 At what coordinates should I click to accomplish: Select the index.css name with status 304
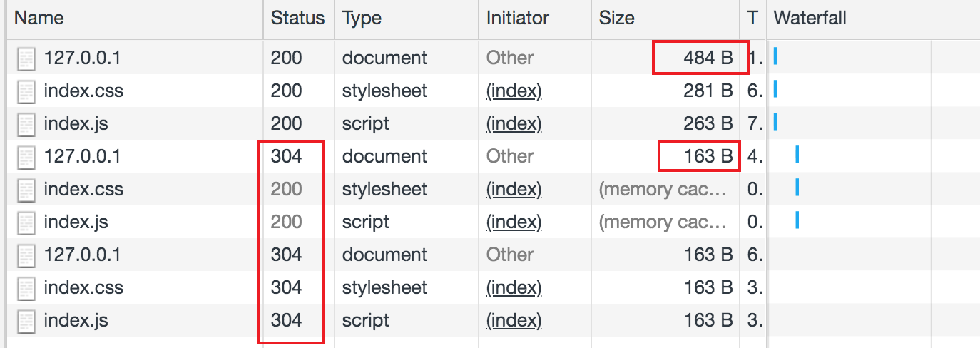pos(83,288)
